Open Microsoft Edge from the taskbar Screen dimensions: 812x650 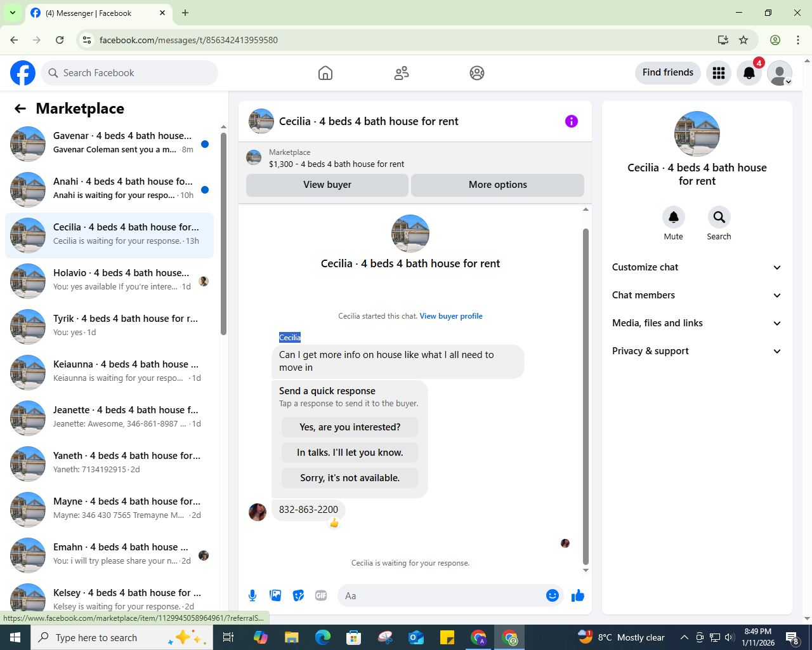(323, 637)
